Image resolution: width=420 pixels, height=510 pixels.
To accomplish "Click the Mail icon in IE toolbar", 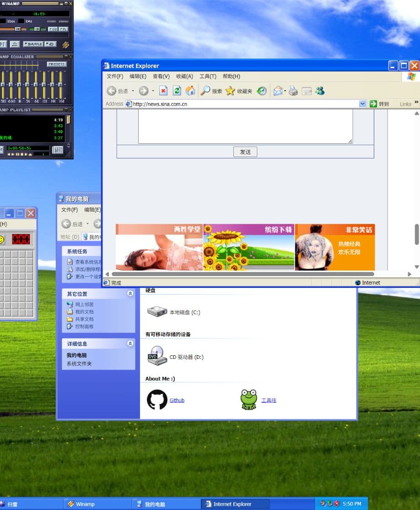I will coord(278,91).
